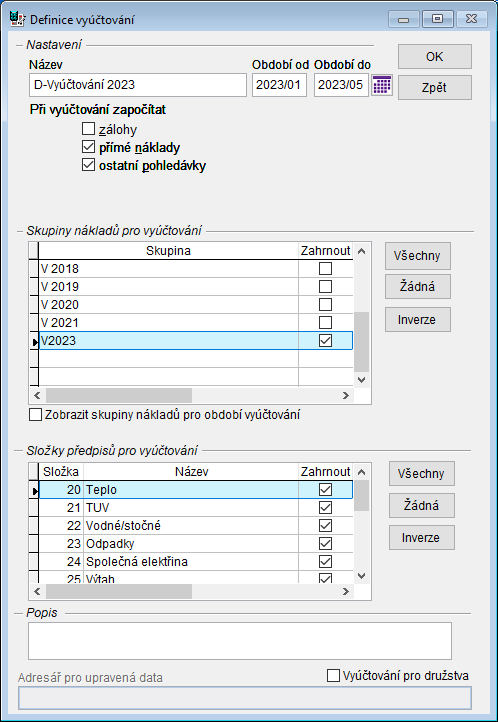498x722 pixels.
Task: Click into the Období od field
Action: point(279,85)
